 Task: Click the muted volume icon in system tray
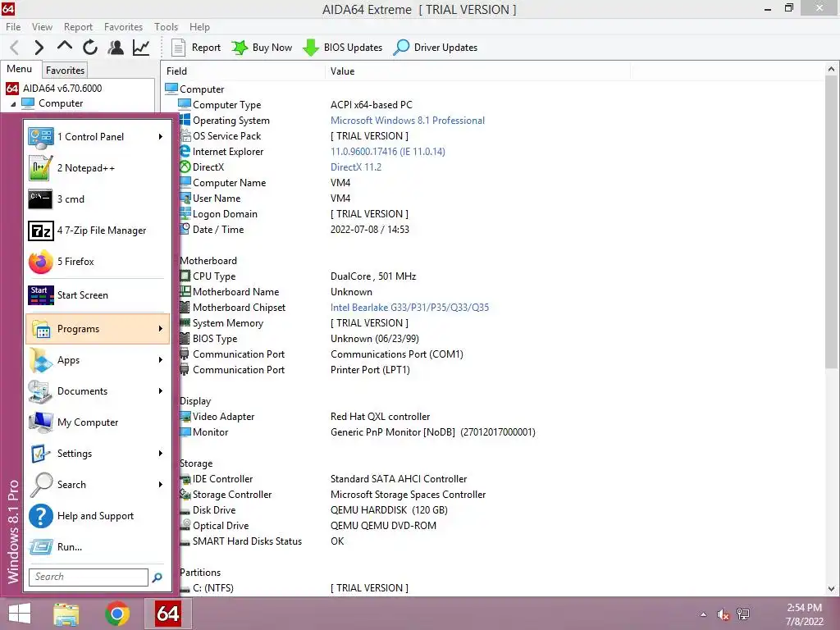pyautogui.click(x=723, y=615)
